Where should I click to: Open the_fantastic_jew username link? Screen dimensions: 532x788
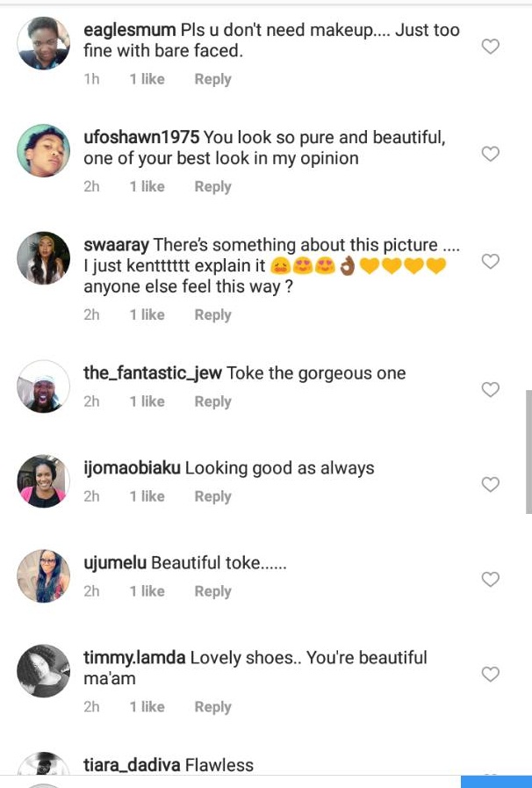(153, 373)
